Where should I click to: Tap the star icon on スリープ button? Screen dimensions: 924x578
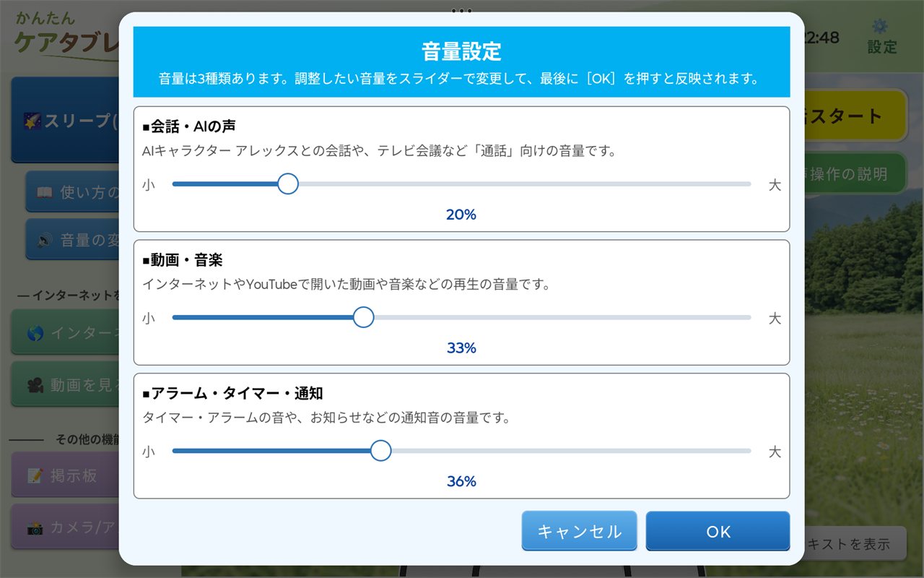(33, 121)
